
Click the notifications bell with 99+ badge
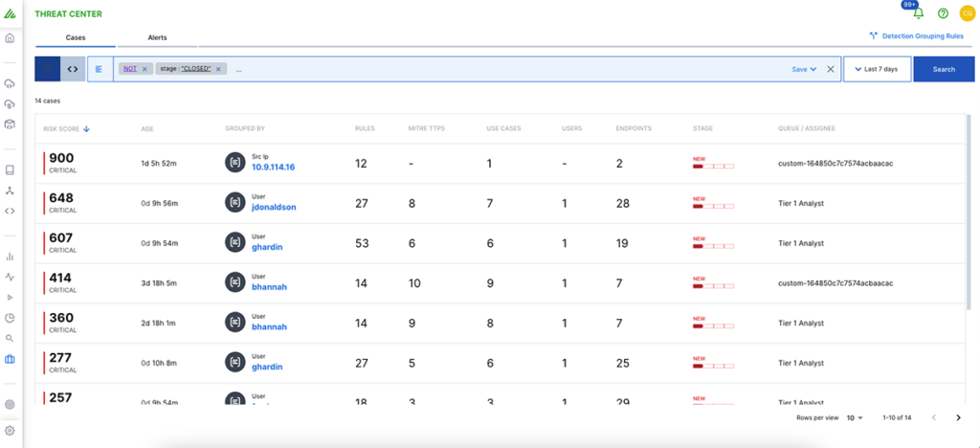[x=918, y=13]
